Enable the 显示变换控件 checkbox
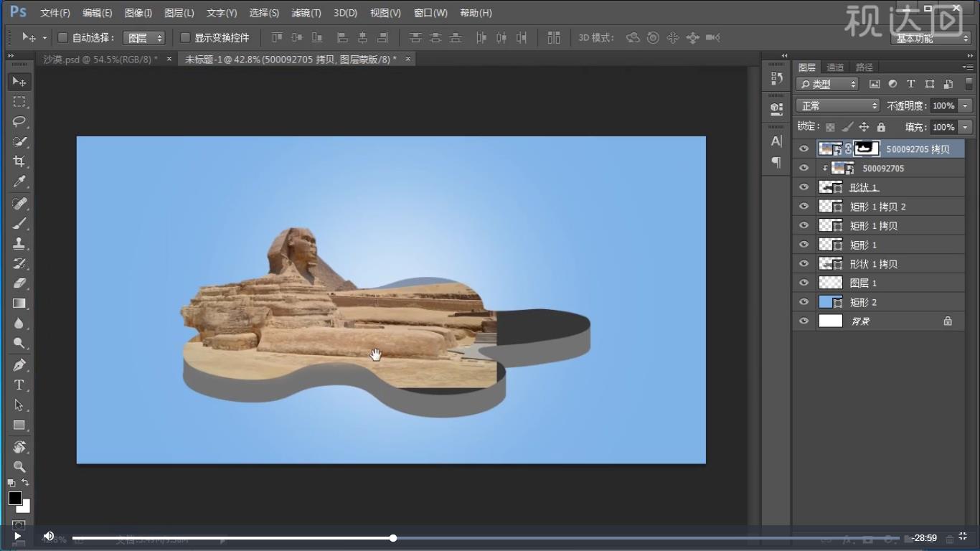The height and width of the screenshot is (551, 980). tap(185, 37)
